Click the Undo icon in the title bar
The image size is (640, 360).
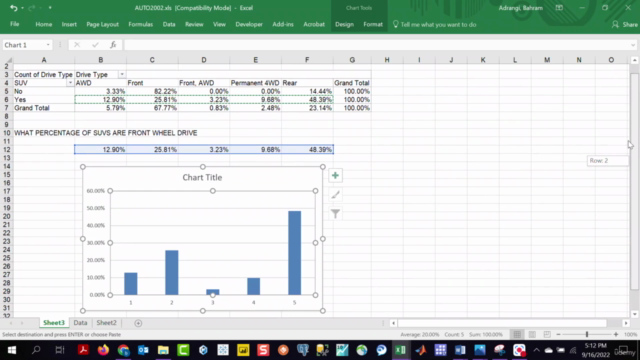pos(13,8)
